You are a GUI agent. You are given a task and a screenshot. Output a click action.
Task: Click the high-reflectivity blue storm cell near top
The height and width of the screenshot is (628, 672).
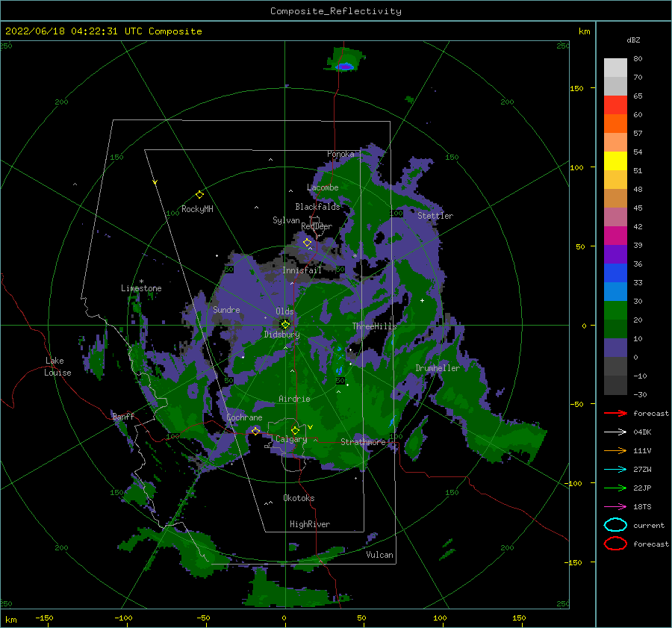point(344,67)
